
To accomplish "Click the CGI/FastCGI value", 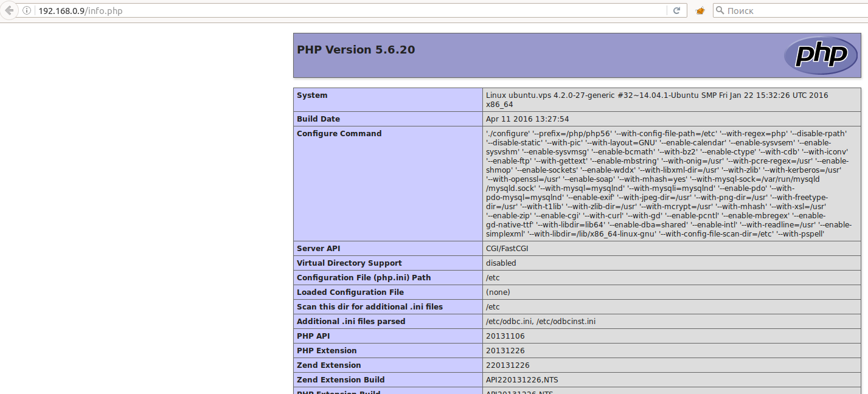I will pos(509,249).
